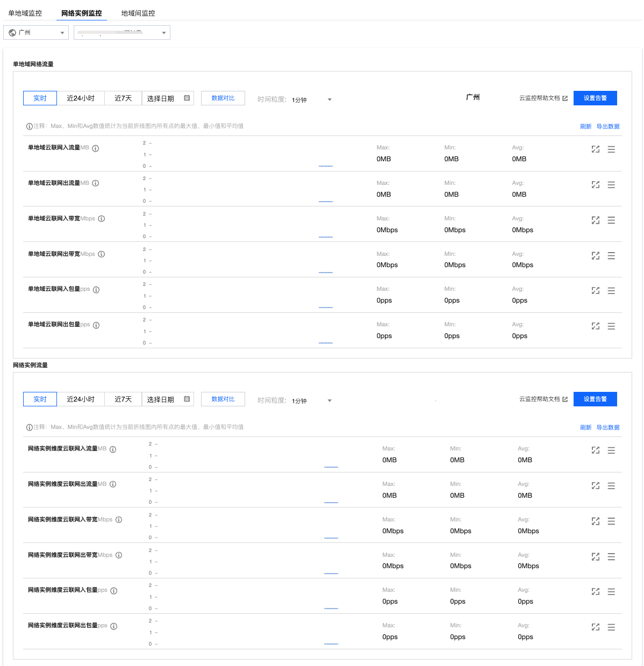
Task: Show info tooltip for 网络实例维度云联网出包量
Action: click(x=114, y=626)
